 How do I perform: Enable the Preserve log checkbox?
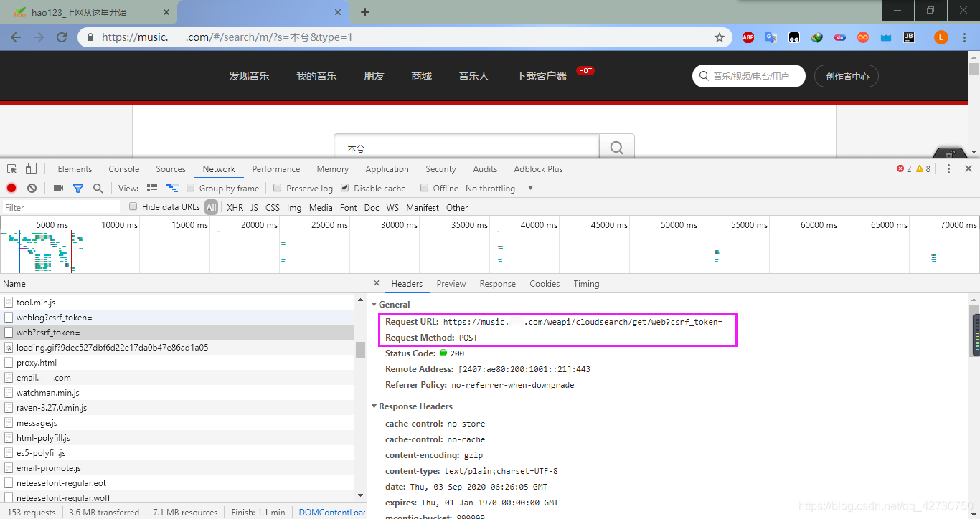click(x=277, y=188)
